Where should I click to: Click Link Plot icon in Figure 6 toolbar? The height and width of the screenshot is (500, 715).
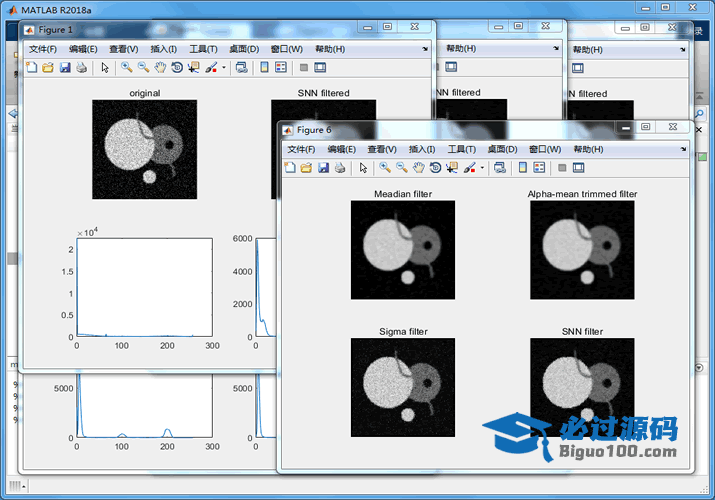[x=497, y=168]
